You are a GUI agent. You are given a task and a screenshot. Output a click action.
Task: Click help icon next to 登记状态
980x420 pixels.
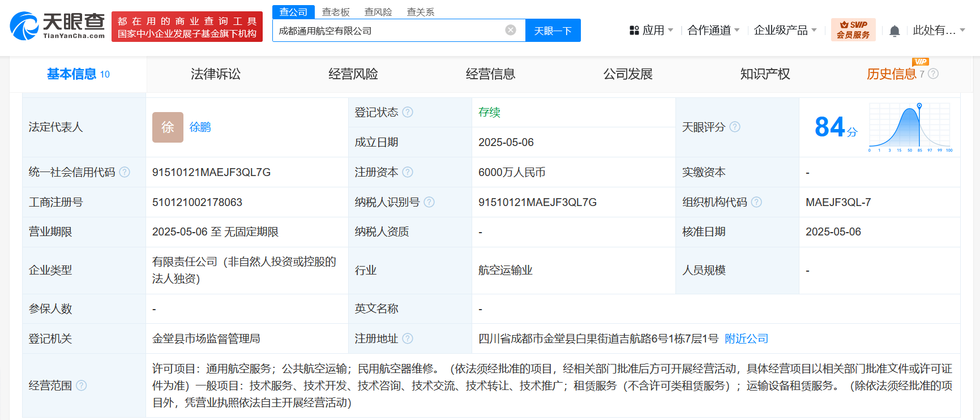(x=408, y=112)
